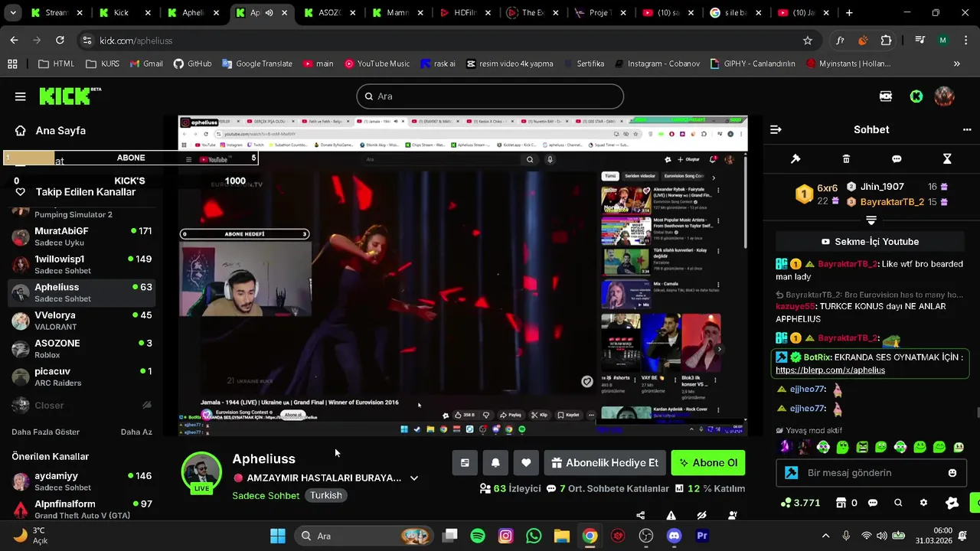Click the Abone Ol subscribe button
The width and height of the screenshot is (980, 551).
pos(708,463)
